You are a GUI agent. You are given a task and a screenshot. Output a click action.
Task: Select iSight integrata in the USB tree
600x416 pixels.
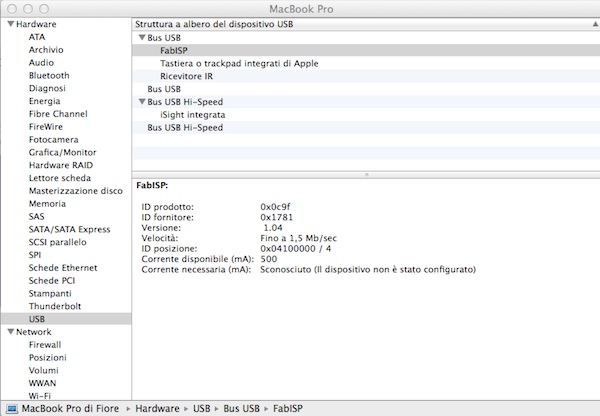[366, 114]
